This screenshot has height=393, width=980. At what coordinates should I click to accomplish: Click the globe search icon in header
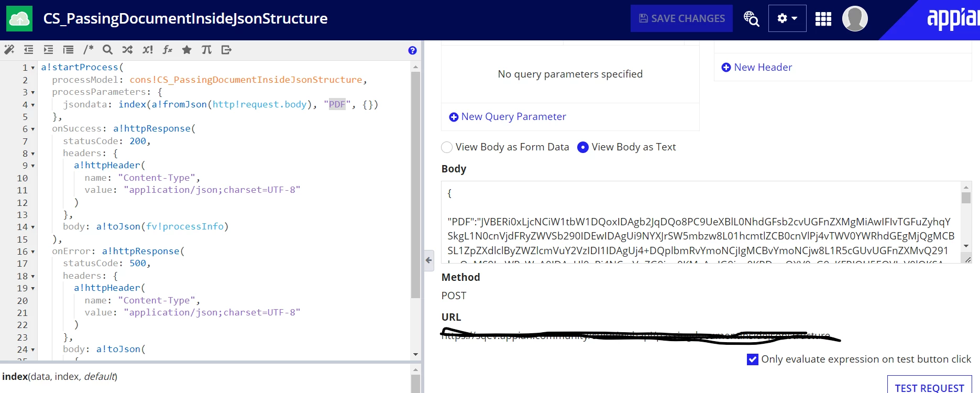(751, 18)
